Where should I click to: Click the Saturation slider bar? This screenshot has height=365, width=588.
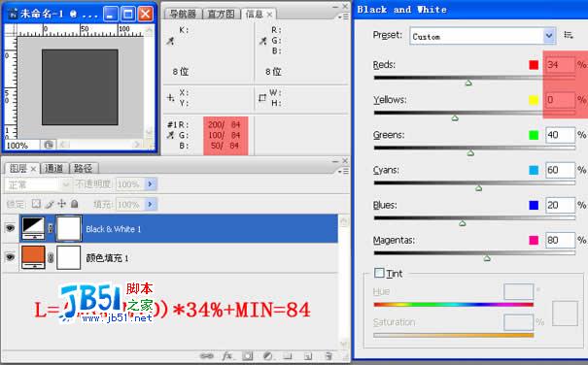[453, 335]
